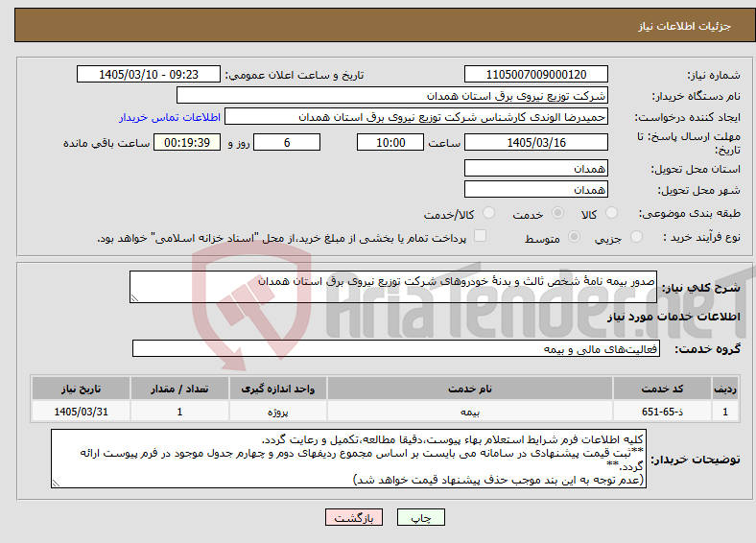Click the بازگشت back button
Viewport: 756px width, 543px height.
point(354,517)
